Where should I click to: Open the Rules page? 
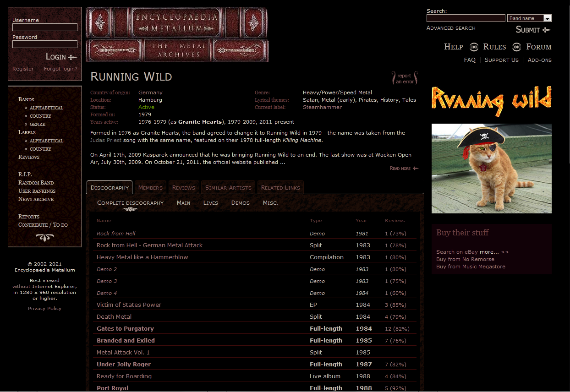tap(494, 47)
